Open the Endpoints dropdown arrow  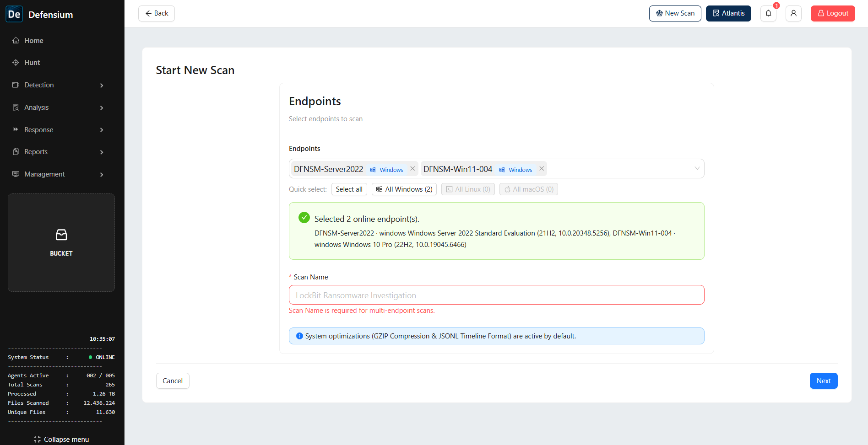[697, 168]
